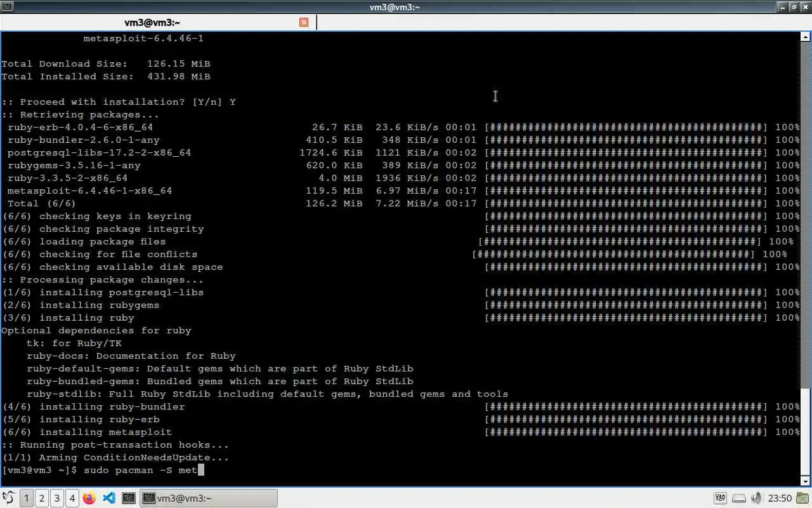812x508 pixels.
Task: Open the bird-logo start menu in taskbar
Action: (9, 498)
